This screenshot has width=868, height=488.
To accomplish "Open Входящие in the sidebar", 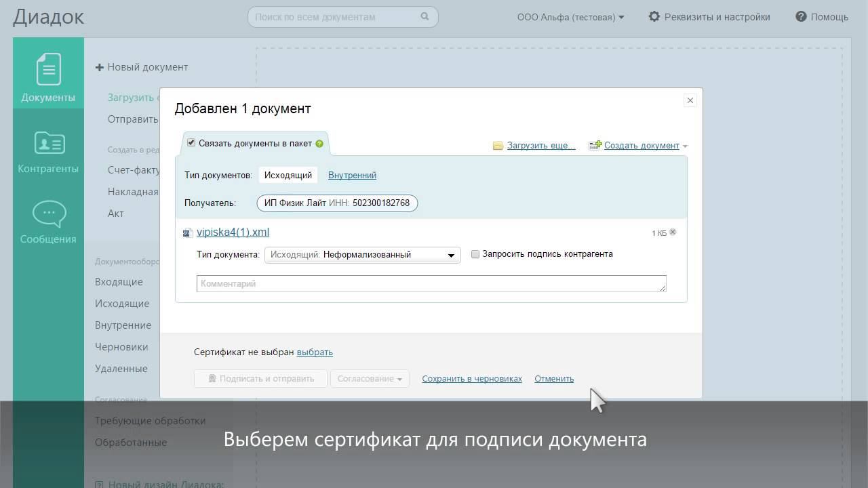I will pos(119,282).
